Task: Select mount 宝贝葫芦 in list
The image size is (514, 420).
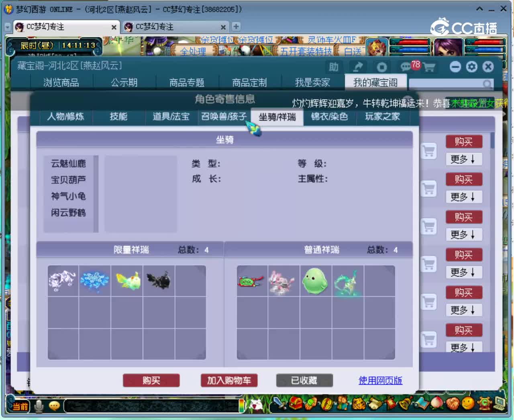Action: click(x=68, y=180)
